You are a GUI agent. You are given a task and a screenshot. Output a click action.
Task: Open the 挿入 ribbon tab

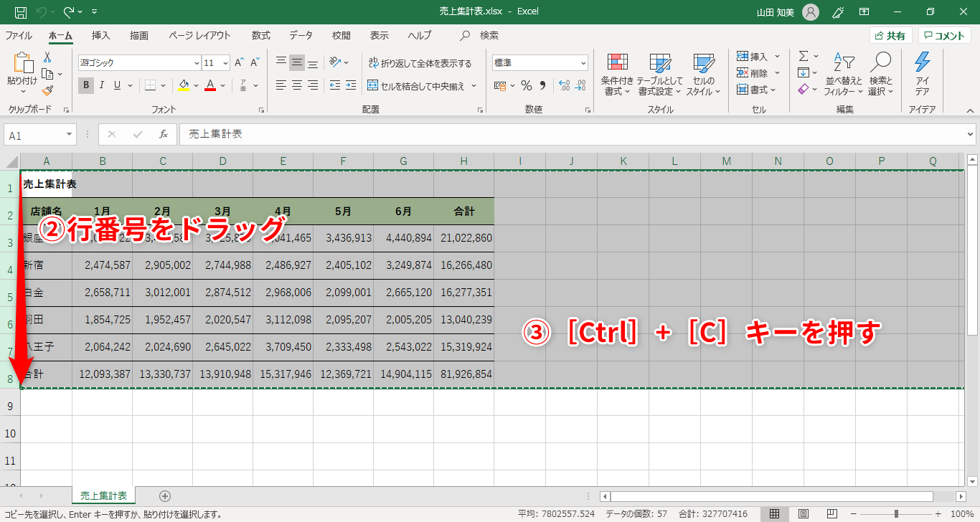101,35
